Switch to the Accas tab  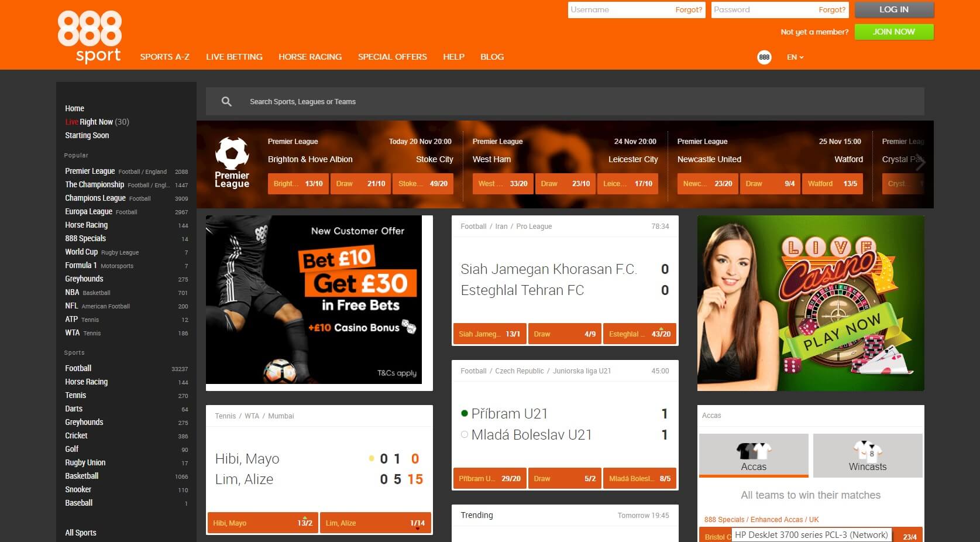tap(754, 456)
